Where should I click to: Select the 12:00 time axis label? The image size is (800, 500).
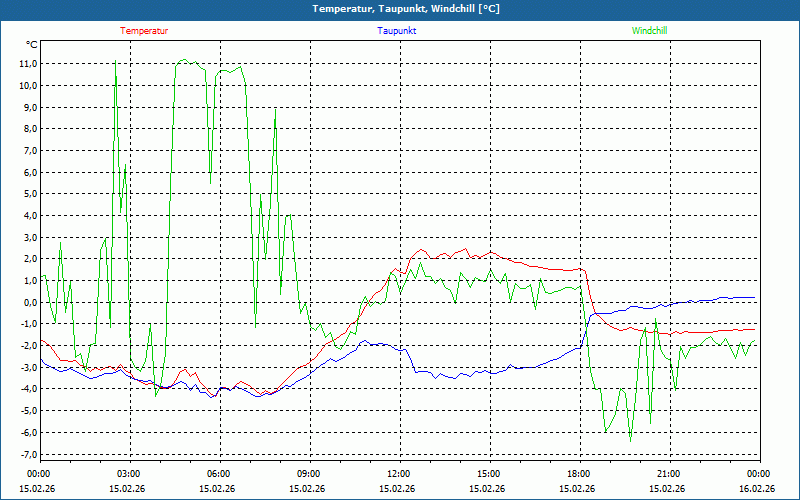pos(398,474)
